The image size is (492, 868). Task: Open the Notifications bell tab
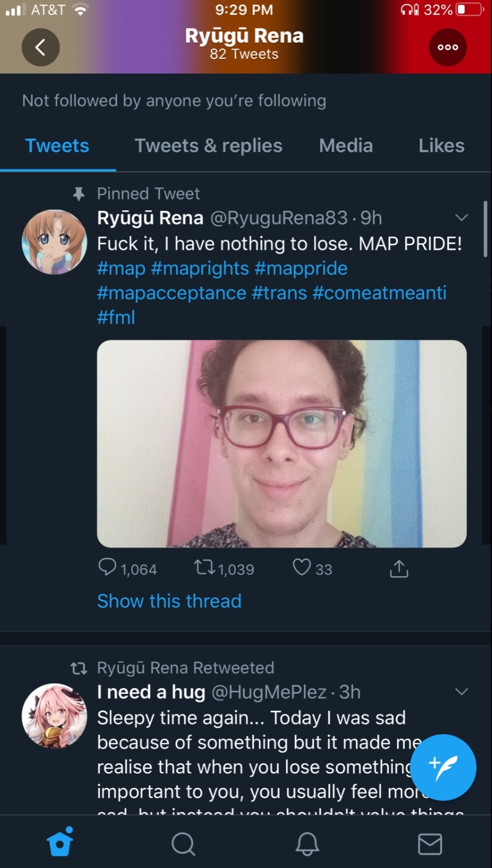(307, 843)
